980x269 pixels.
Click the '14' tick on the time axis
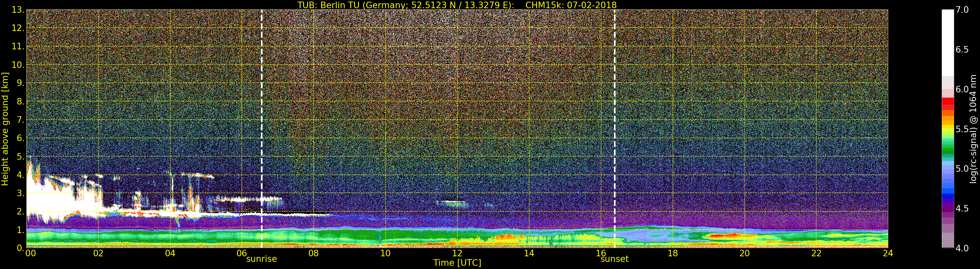point(529,253)
